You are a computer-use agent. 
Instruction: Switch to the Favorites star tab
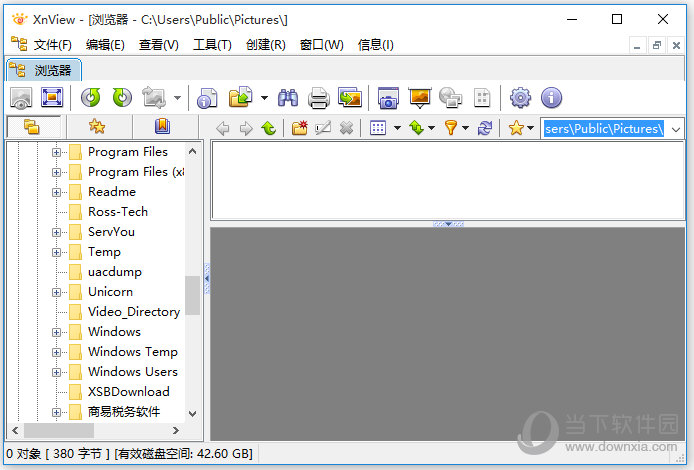click(x=97, y=127)
